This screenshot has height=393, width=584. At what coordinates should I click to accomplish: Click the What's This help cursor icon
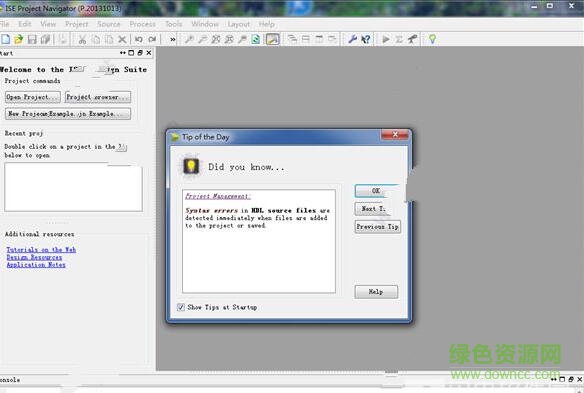pyautogui.click(x=366, y=39)
